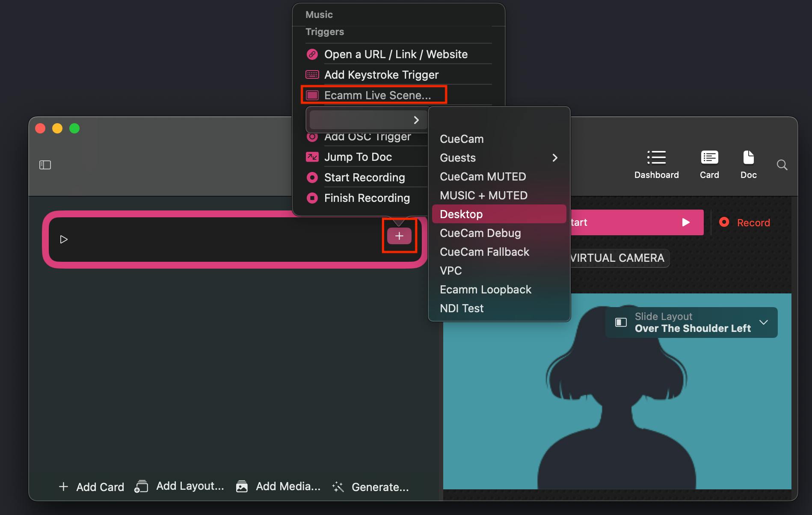
Task: Click the Add Layout stack icon
Action: 141,487
